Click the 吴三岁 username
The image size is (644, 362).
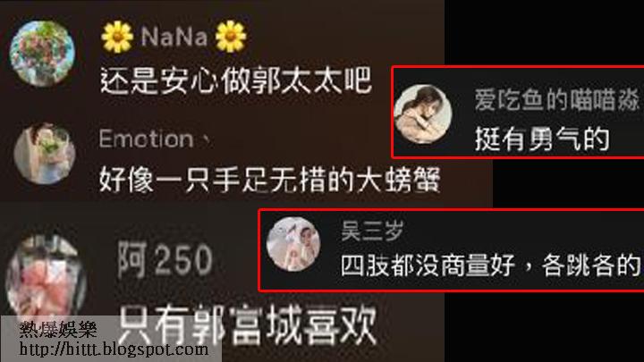(372, 231)
